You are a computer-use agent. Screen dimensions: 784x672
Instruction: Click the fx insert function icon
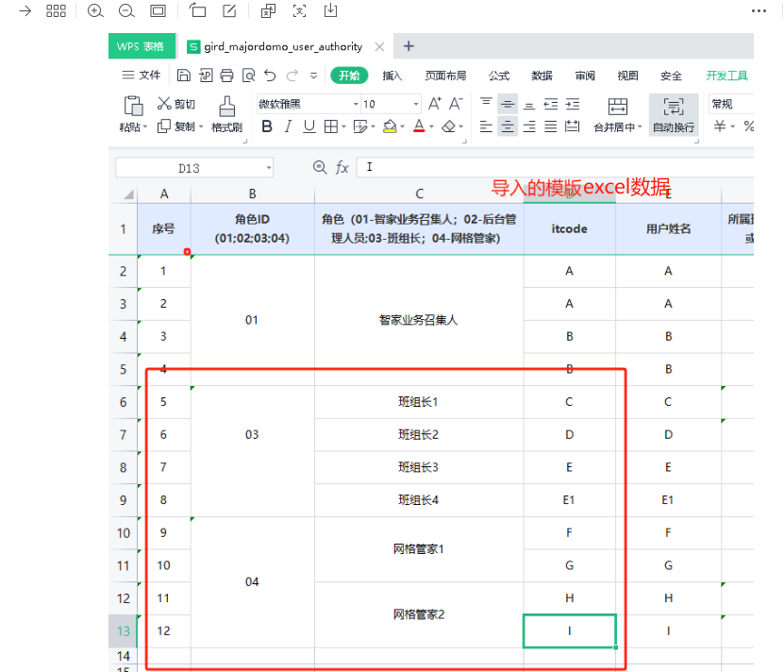pos(342,167)
